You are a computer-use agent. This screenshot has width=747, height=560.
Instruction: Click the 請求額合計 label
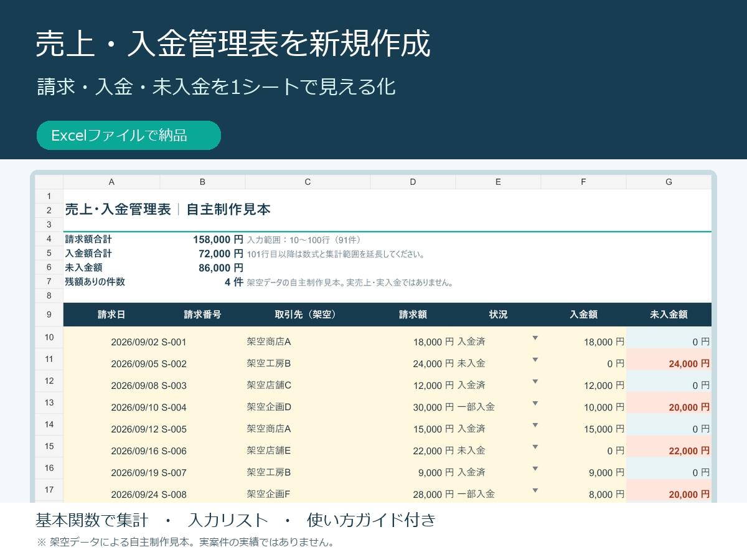click(88, 239)
